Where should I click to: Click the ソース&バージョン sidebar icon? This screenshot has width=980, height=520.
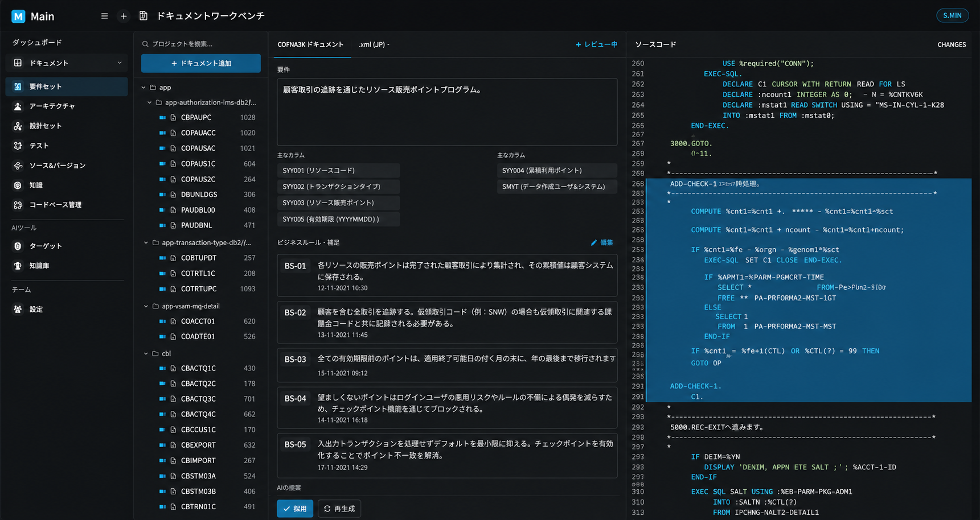[x=18, y=166]
